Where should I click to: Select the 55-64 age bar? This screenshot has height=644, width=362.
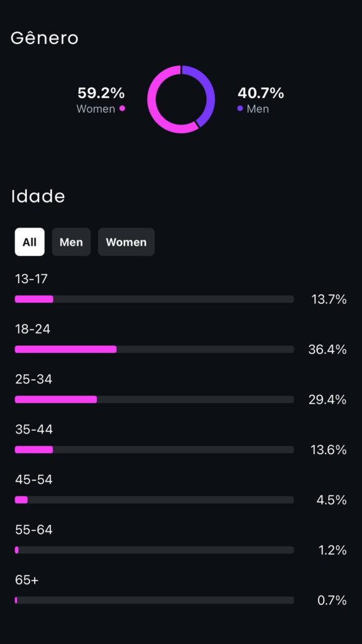tap(155, 550)
